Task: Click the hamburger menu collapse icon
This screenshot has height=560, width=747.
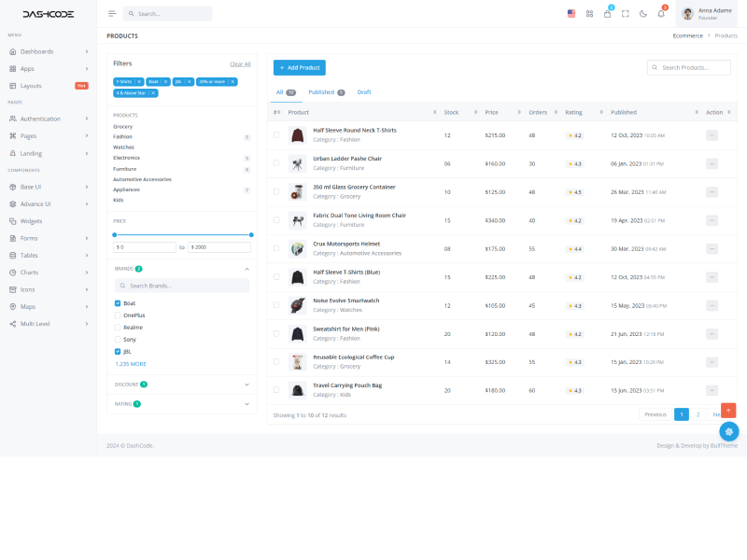Action: pos(112,14)
